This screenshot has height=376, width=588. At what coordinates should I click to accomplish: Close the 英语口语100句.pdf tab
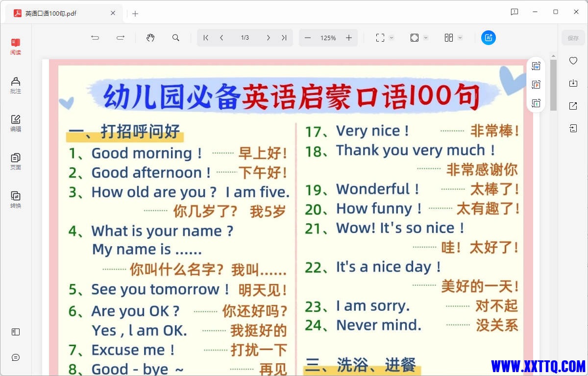pos(113,14)
